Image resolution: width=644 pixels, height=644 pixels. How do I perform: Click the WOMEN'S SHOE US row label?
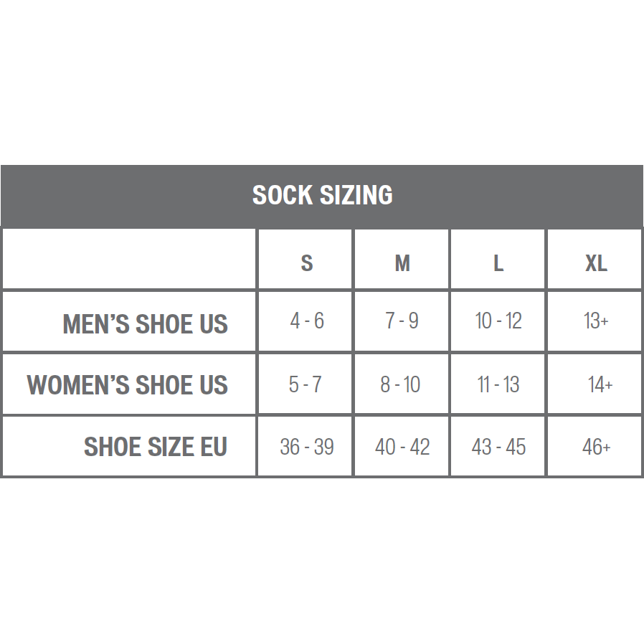[128, 385]
